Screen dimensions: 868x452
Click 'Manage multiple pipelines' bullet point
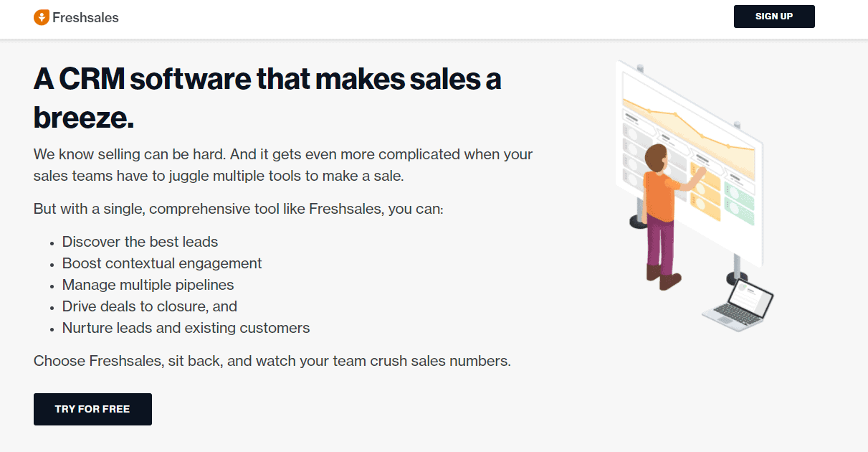click(148, 285)
